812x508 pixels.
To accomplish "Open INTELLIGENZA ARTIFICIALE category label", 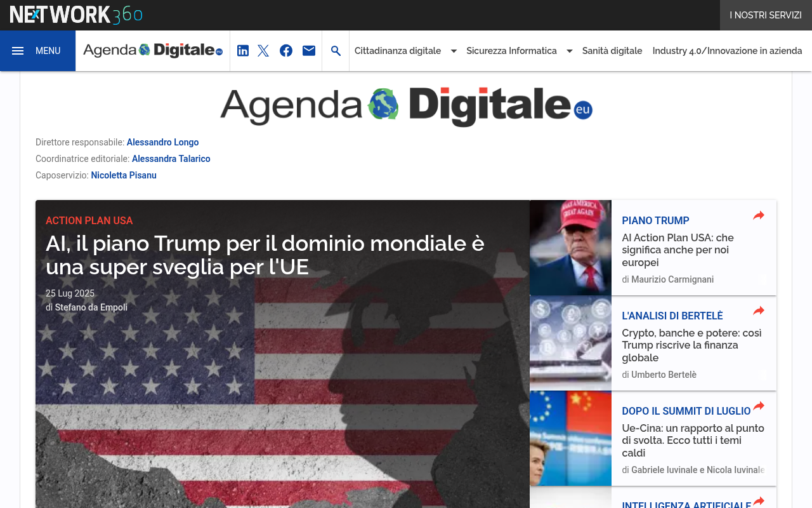I will pyautogui.click(x=686, y=505).
